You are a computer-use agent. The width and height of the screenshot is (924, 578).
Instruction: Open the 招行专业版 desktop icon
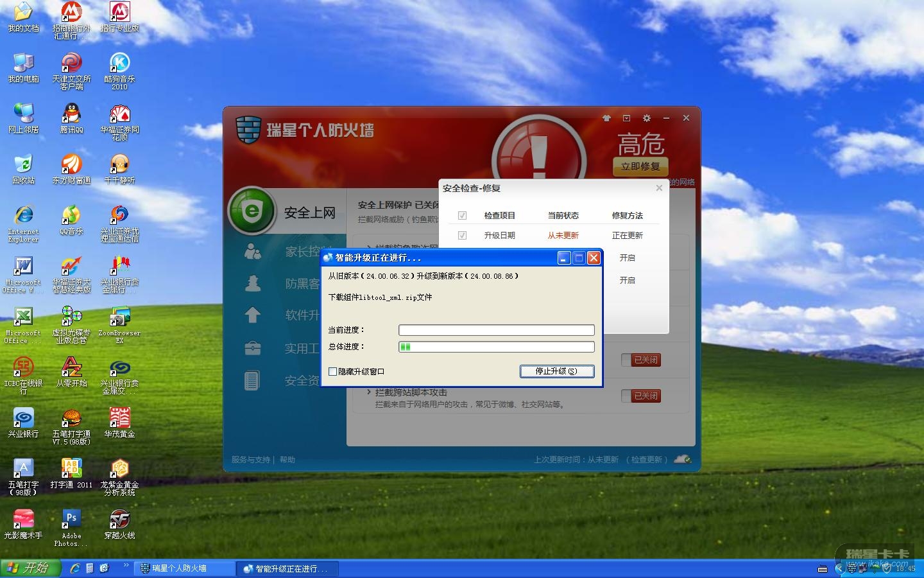pos(119,17)
